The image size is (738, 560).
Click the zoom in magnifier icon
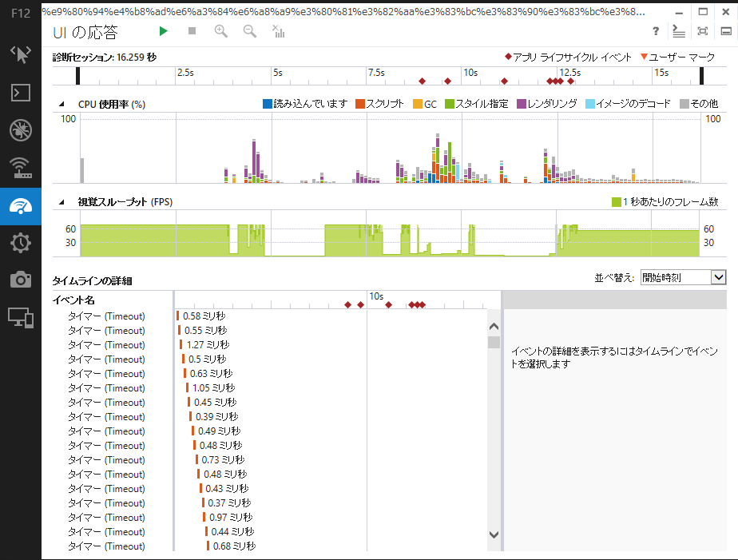(221, 31)
